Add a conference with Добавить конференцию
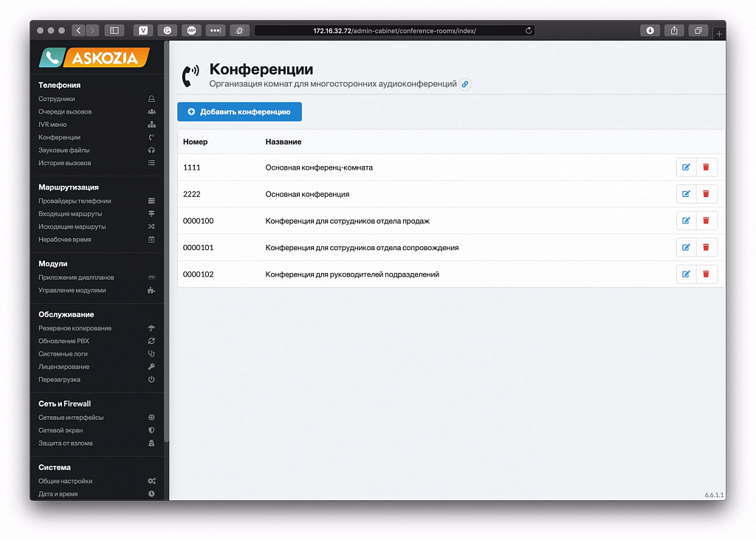756x540 pixels. coord(240,111)
